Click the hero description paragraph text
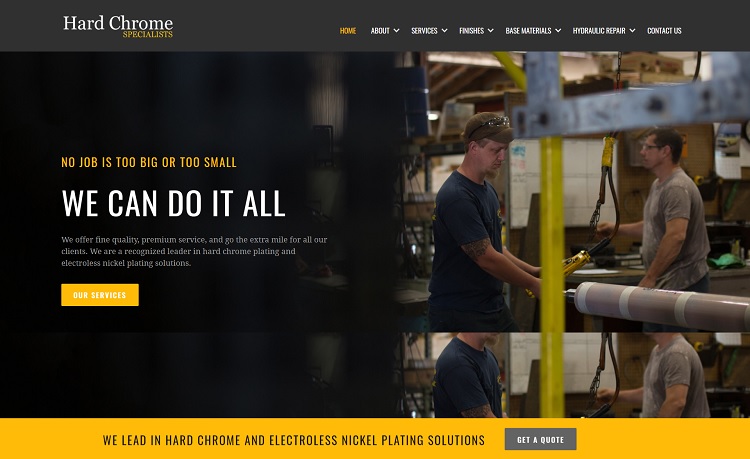This screenshot has width=750, height=459. [x=194, y=251]
